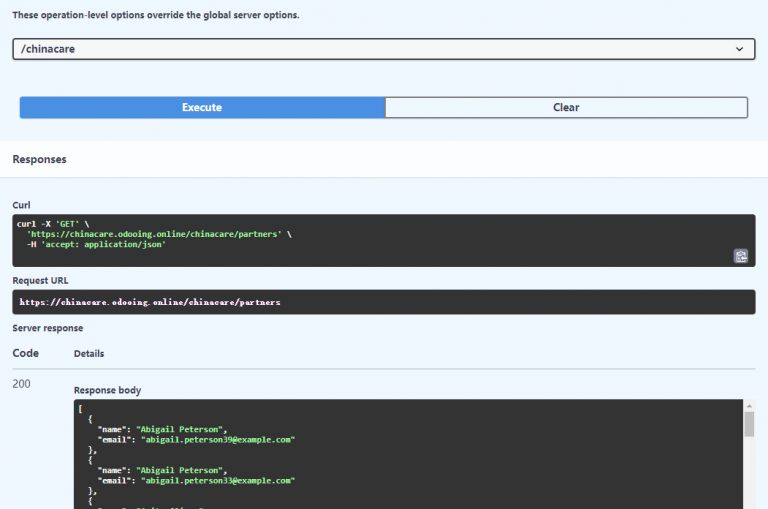The image size is (768, 509).
Task: Clear the response with Clear button
Action: pos(566,107)
